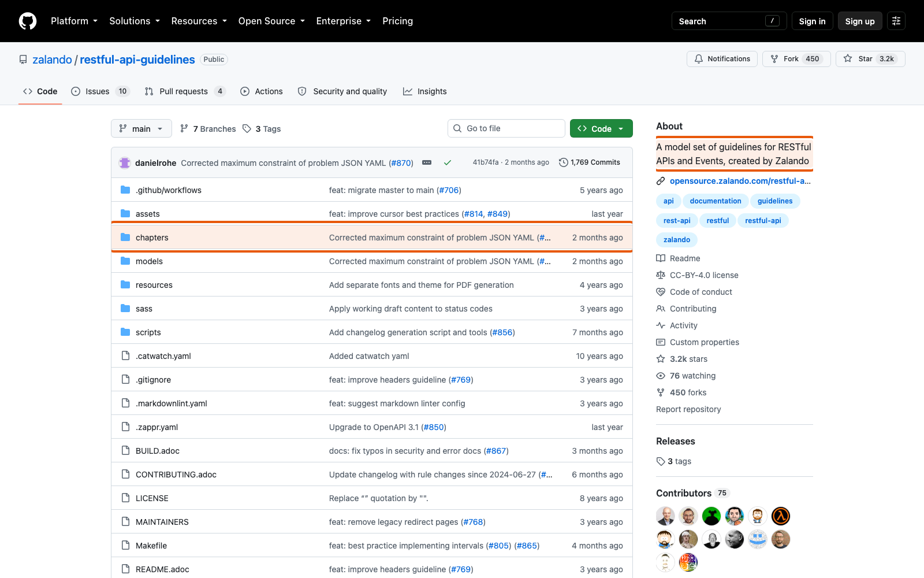Open the GitHub homepage logo
The image size is (924, 578).
(x=28, y=21)
